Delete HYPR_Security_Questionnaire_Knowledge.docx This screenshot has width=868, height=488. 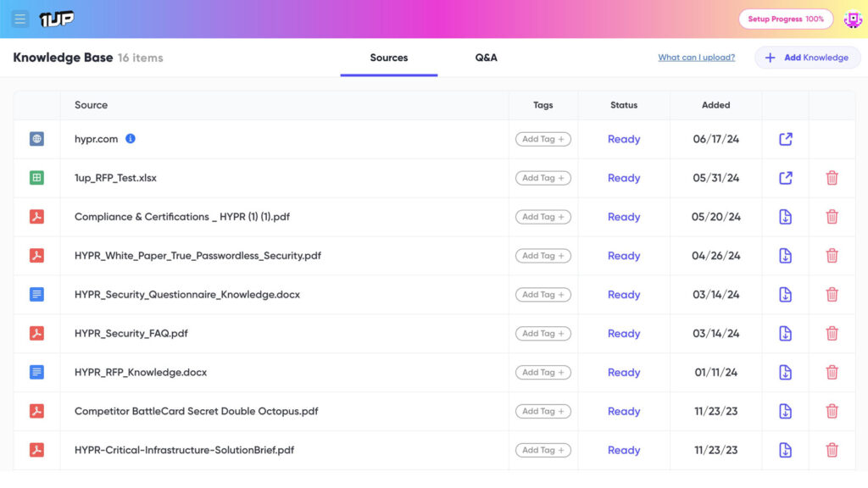832,294
